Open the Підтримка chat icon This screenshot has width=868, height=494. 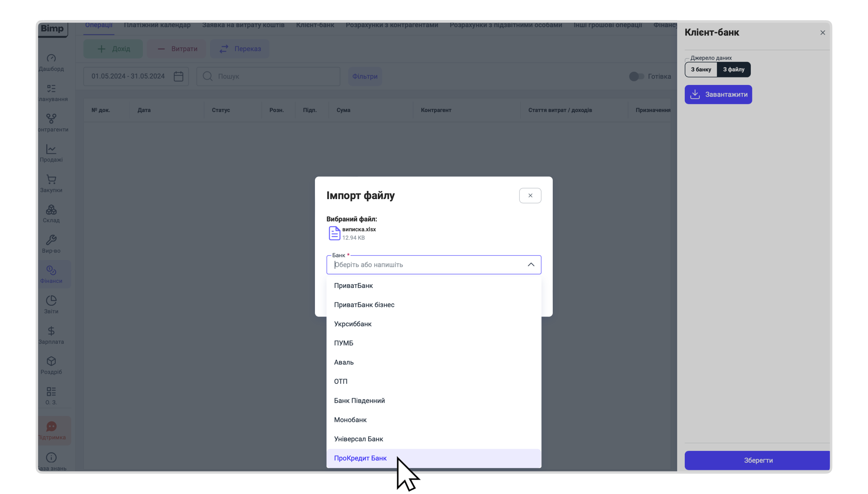click(x=51, y=426)
